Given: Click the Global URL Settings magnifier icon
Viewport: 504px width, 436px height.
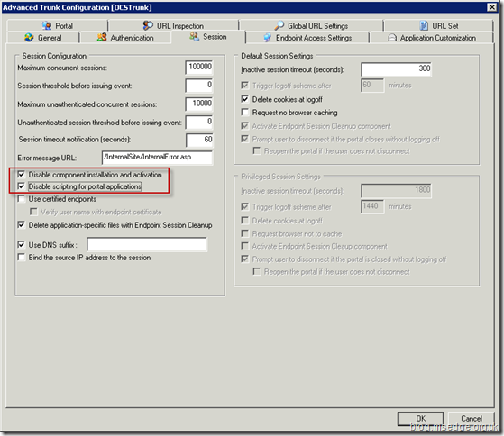Looking at the screenshot, I should [279, 25].
